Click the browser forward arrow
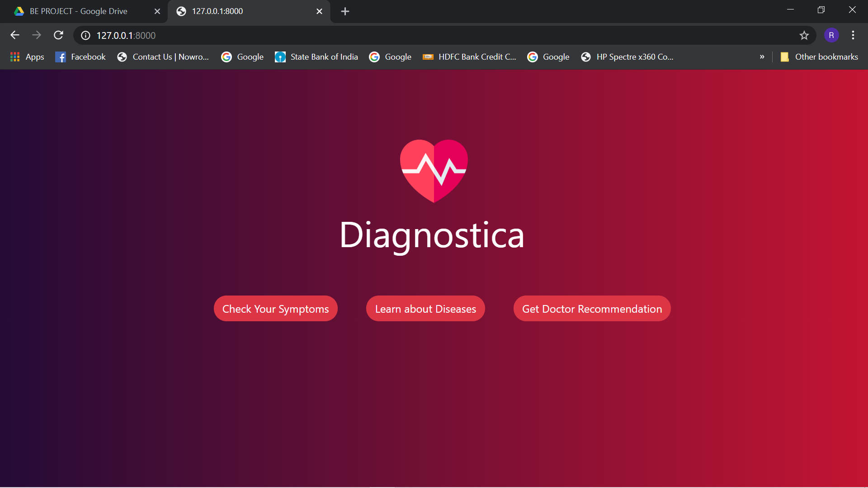This screenshot has height=488, width=868. (x=37, y=35)
